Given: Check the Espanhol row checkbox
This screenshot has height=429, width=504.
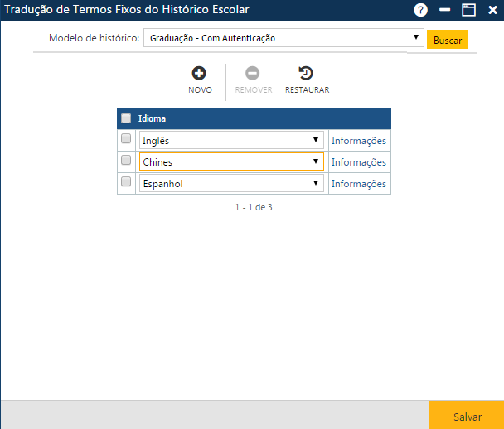Looking at the screenshot, I should (x=126, y=182).
